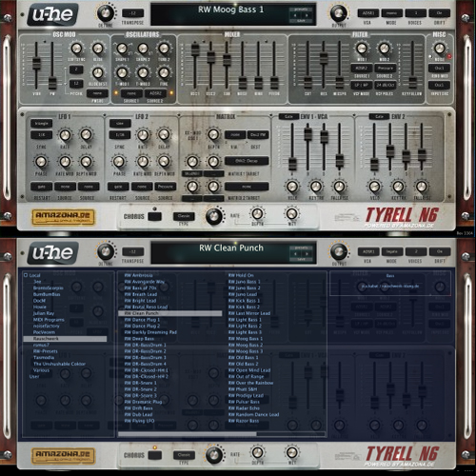Collapse the Local folder in the preset browser

pos(26,275)
